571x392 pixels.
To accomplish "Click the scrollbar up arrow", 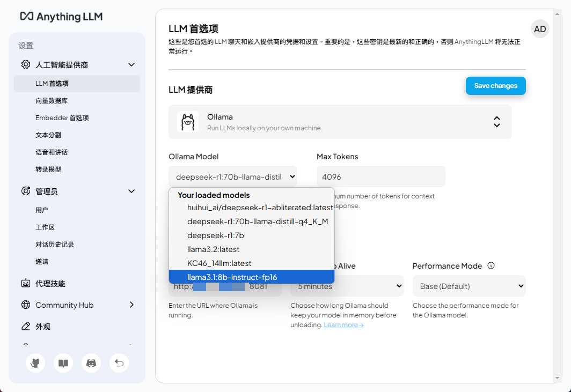I will coord(557,14).
